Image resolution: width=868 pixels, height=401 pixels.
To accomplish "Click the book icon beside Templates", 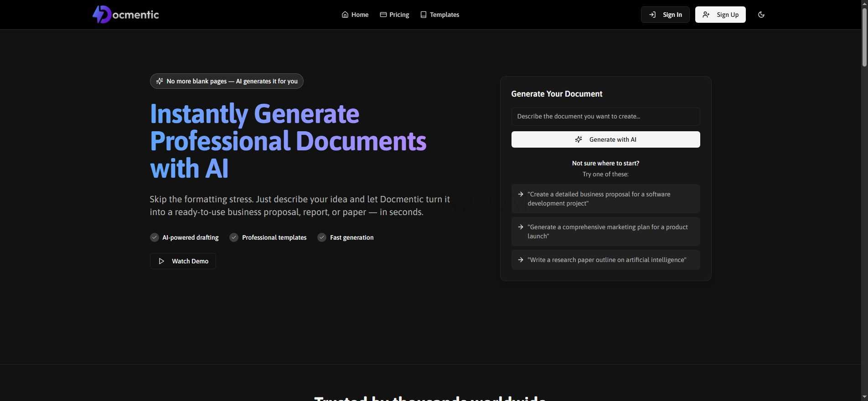I will [424, 15].
